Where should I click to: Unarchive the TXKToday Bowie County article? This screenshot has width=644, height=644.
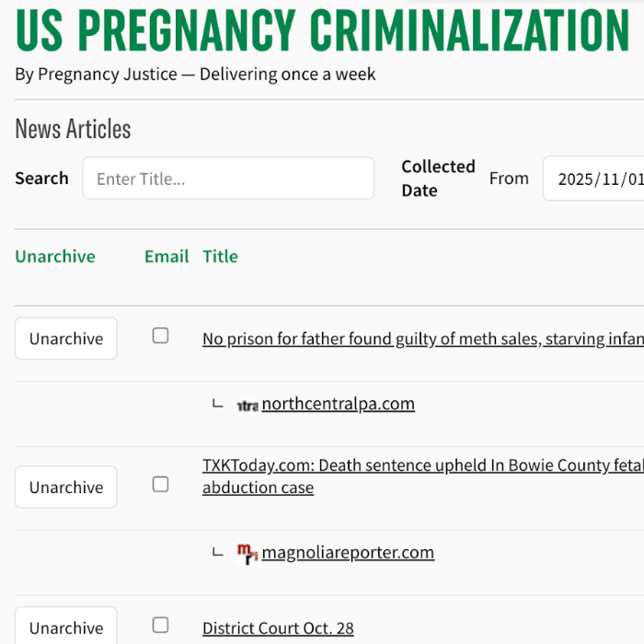point(66,488)
